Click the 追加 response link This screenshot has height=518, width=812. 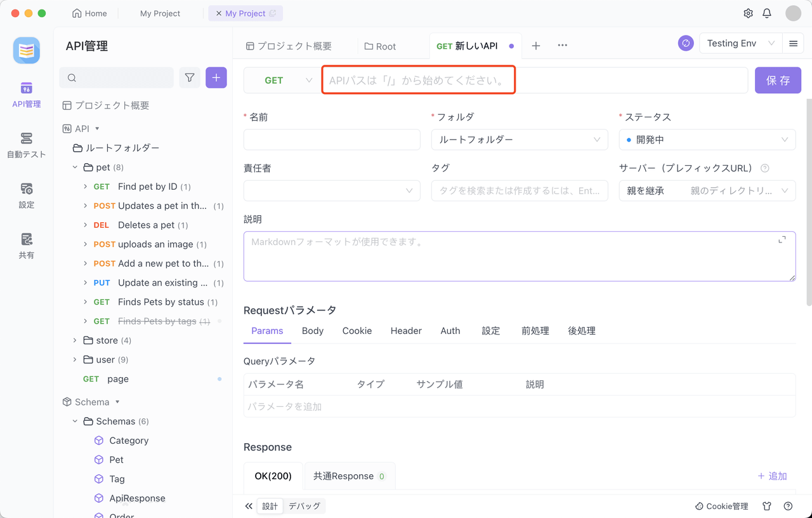[x=772, y=476]
